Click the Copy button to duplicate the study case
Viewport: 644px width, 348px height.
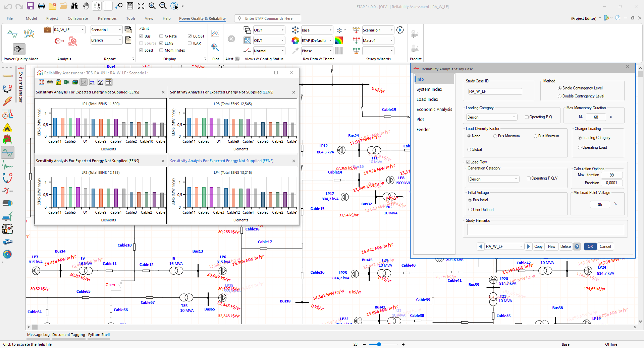tap(538, 247)
